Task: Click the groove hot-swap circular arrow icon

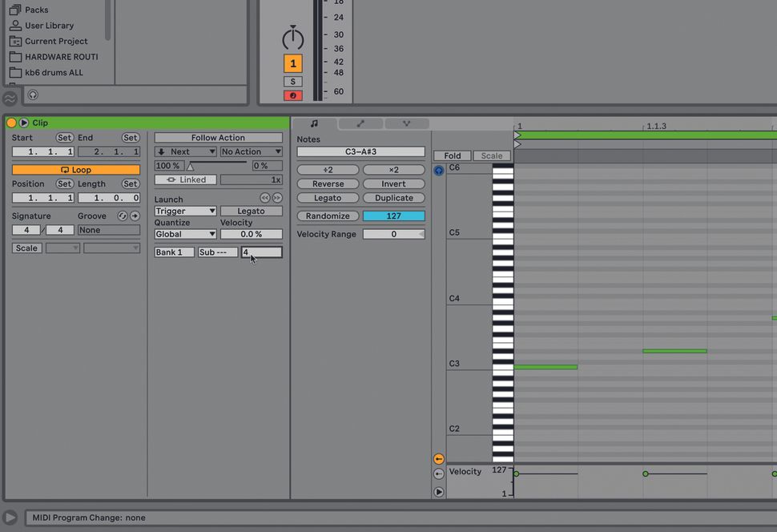Action: pyautogui.click(x=122, y=216)
